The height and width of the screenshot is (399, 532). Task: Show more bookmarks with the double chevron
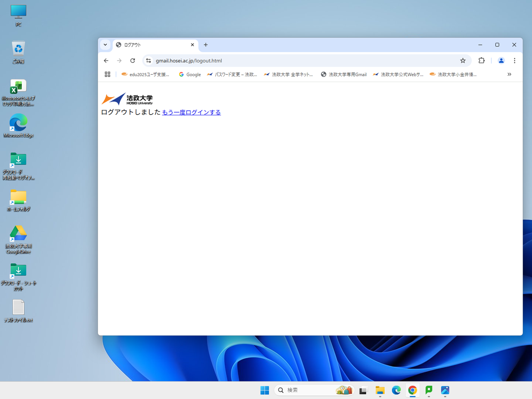509,74
